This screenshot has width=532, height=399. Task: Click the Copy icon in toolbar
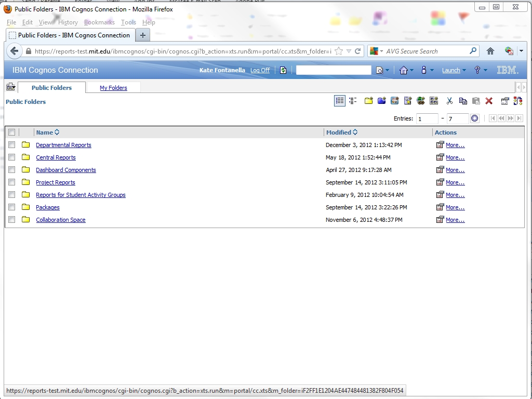(x=462, y=101)
